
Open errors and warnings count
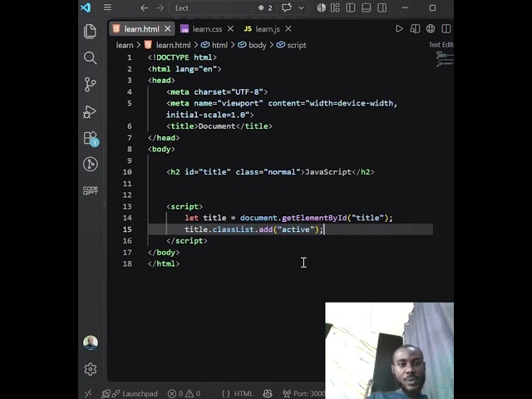(184, 393)
